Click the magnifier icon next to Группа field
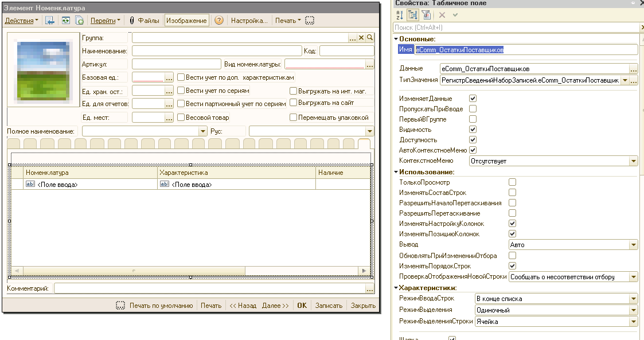644x340 pixels. pyautogui.click(x=370, y=38)
